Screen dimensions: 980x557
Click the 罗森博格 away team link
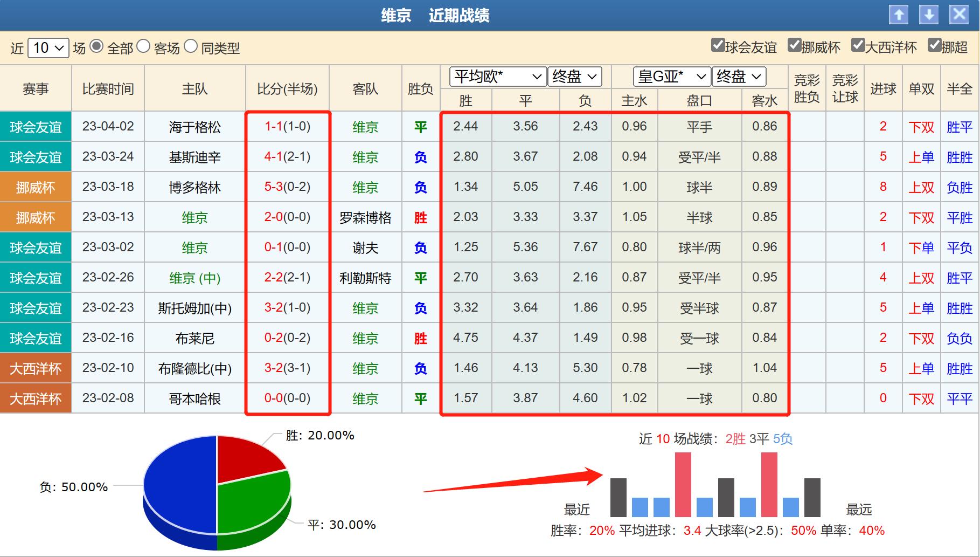coord(366,217)
